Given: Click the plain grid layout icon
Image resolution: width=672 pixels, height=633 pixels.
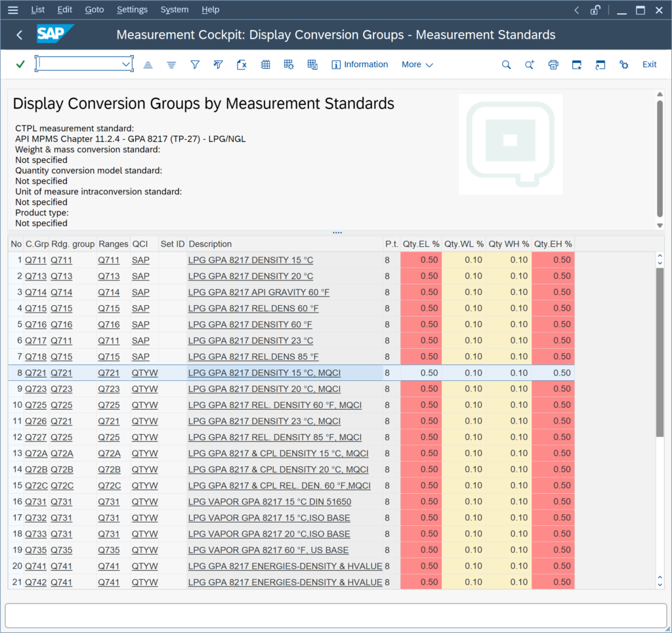Looking at the screenshot, I should [x=266, y=65].
